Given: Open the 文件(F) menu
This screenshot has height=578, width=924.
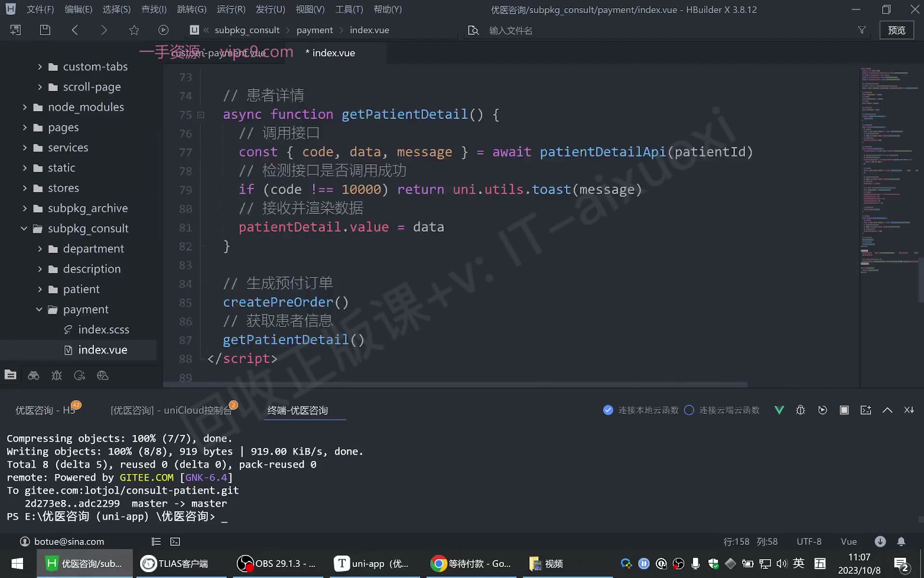Looking at the screenshot, I should (40, 9).
